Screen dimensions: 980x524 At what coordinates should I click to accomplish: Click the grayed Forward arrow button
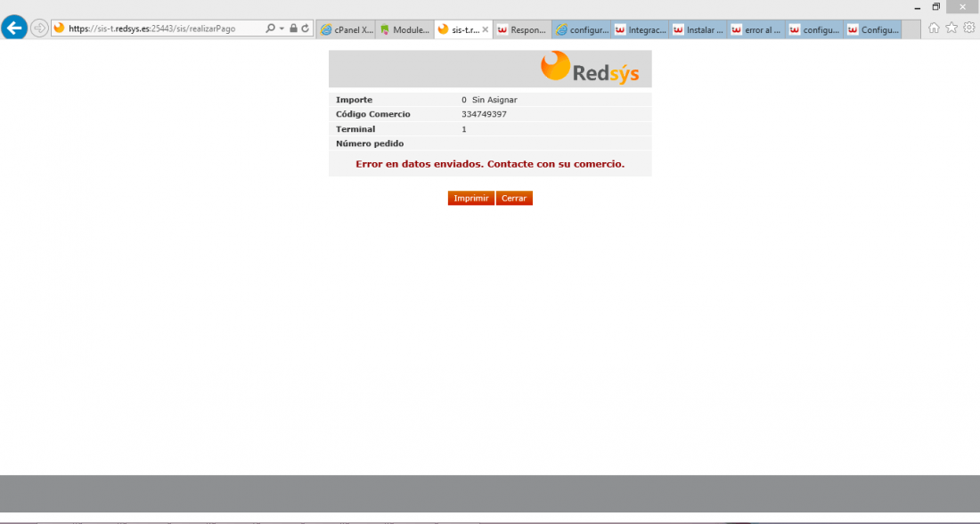coord(38,29)
